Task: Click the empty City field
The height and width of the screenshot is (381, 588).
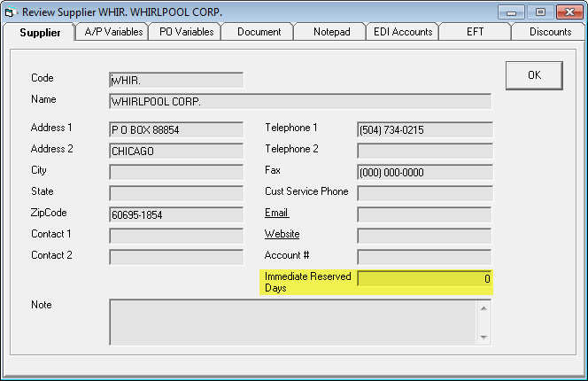Action: [176, 172]
